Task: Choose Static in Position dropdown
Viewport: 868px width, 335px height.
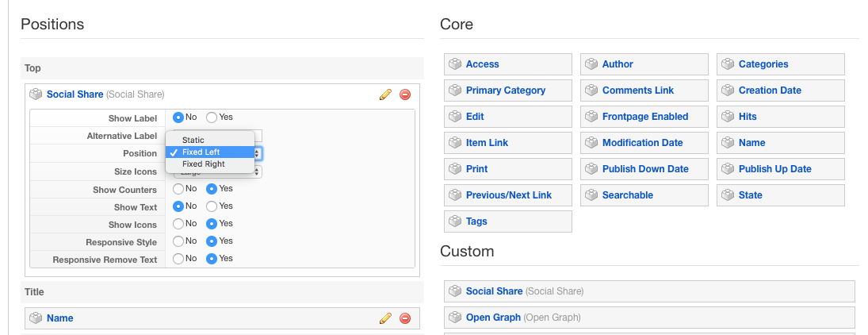Action: (x=193, y=140)
